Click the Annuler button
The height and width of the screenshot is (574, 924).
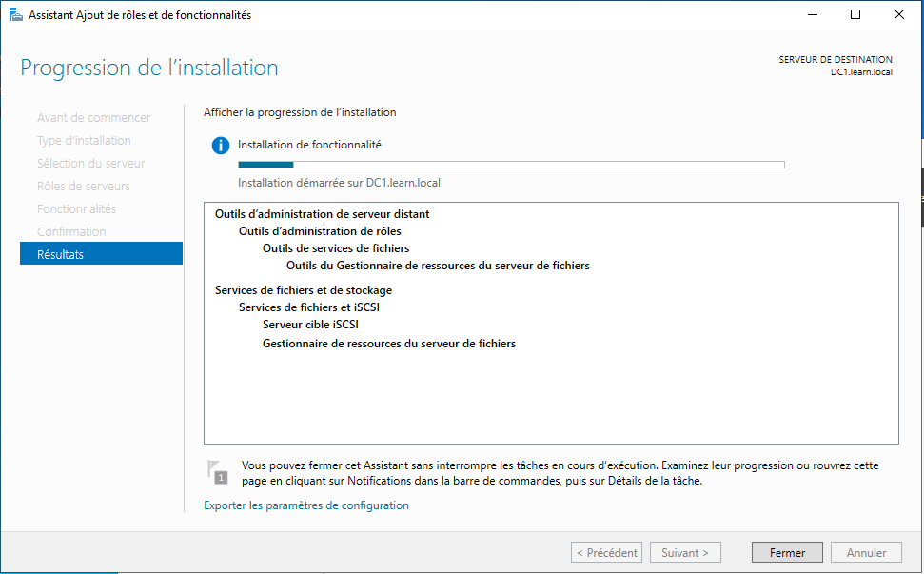coord(866,552)
